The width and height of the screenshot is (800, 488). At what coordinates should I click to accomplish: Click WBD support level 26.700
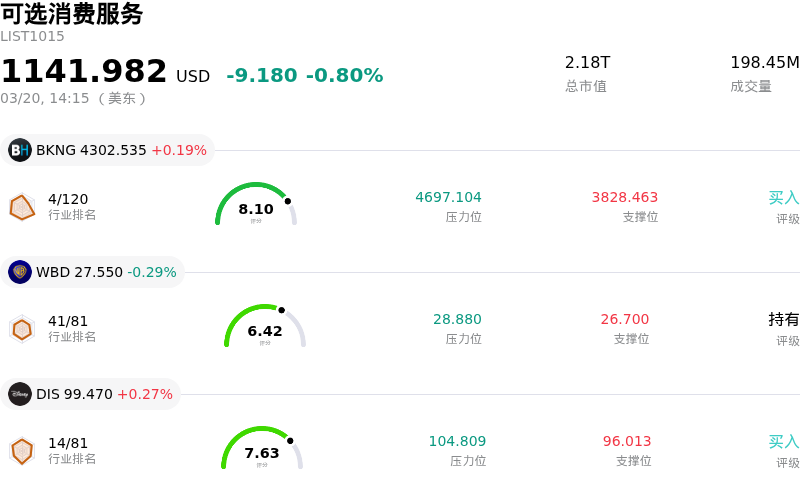point(625,320)
